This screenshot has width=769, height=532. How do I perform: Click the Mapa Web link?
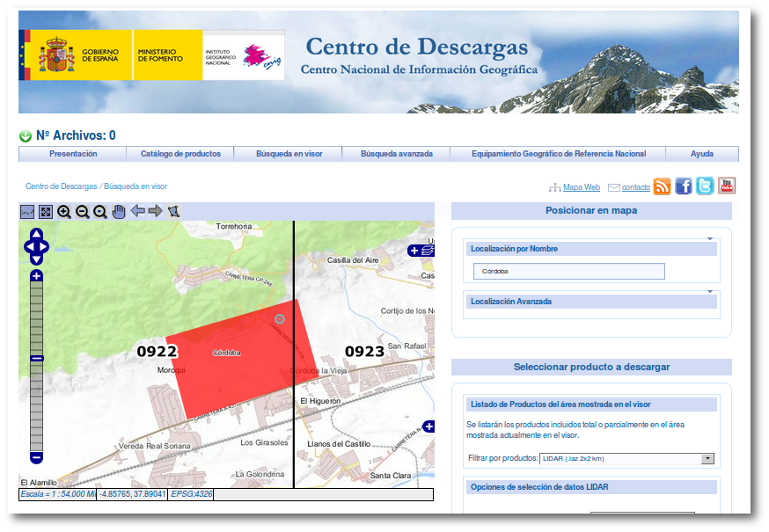[x=581, y=187]
